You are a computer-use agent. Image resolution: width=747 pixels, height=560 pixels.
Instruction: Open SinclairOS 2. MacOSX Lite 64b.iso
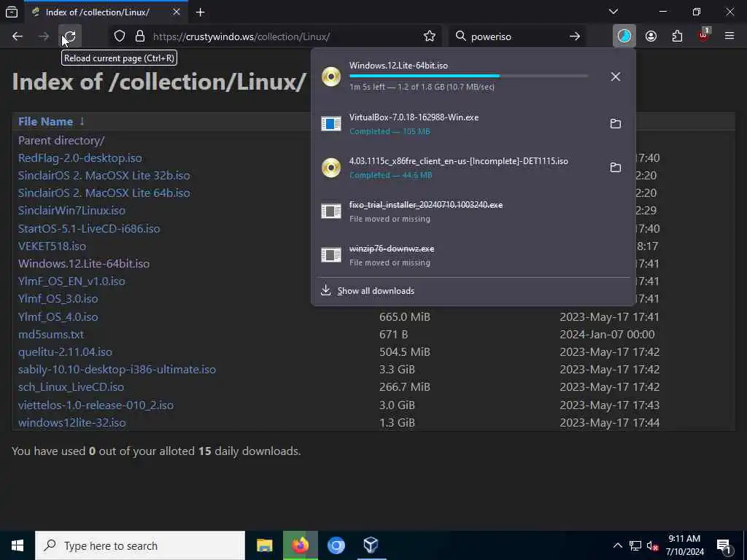(104, 192)
